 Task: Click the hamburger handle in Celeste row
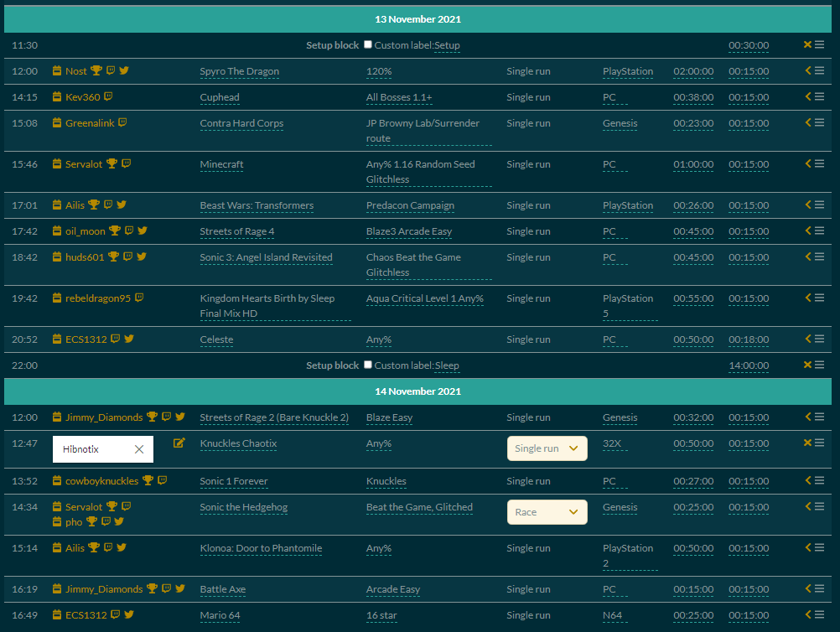tap(820, 339)
